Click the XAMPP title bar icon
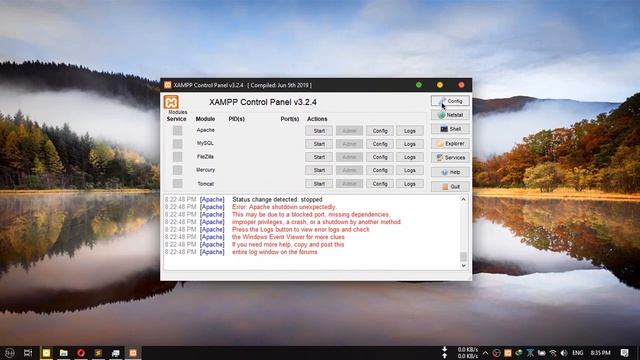The image size is (640, 360). pyautogui.click(x=167, y=85)
